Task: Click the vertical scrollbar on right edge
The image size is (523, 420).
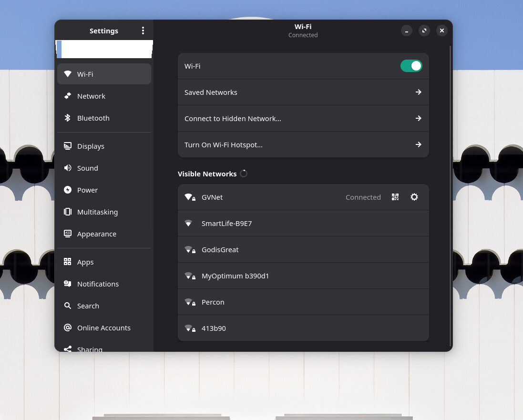Action: click(x=450, y=191)
